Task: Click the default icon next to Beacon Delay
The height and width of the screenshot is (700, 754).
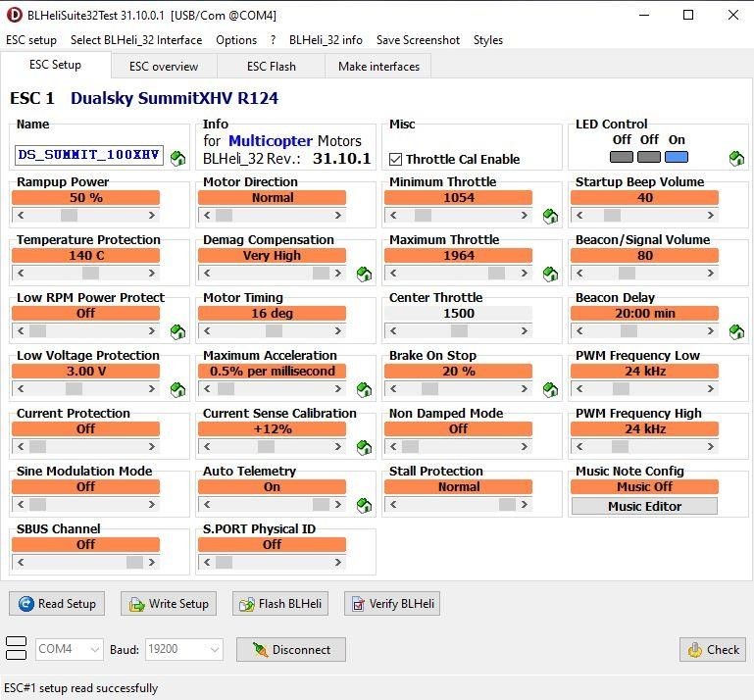Action: tap(736, 331)
